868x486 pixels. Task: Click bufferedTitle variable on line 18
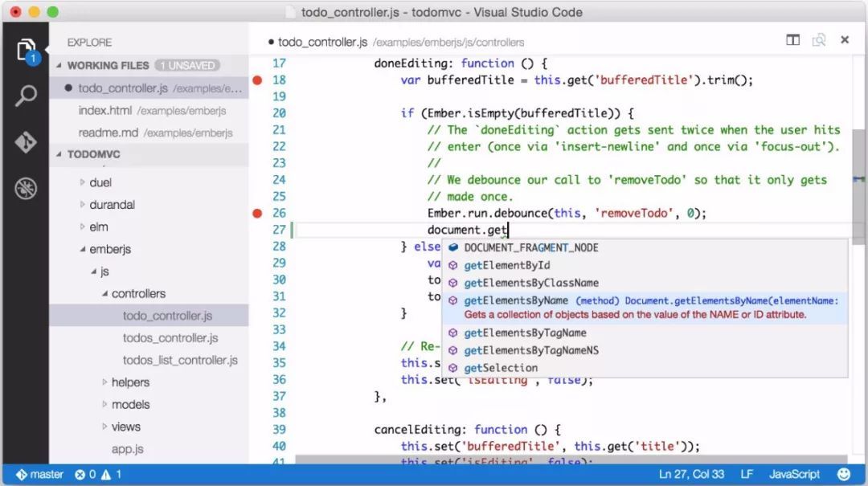pyautogui.click(x=470, y=80)
